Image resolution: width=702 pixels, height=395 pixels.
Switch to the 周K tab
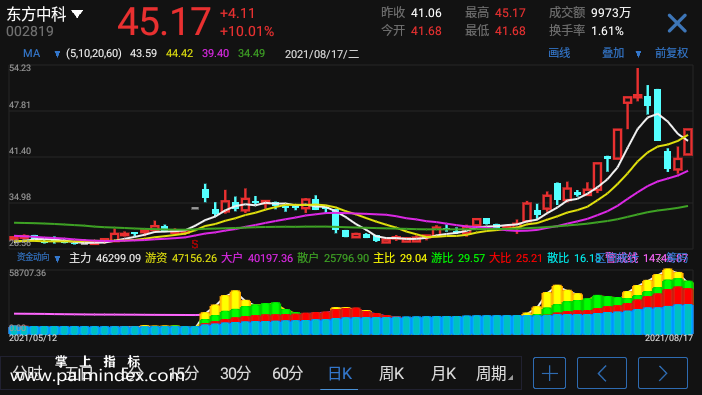coord(391,374)
